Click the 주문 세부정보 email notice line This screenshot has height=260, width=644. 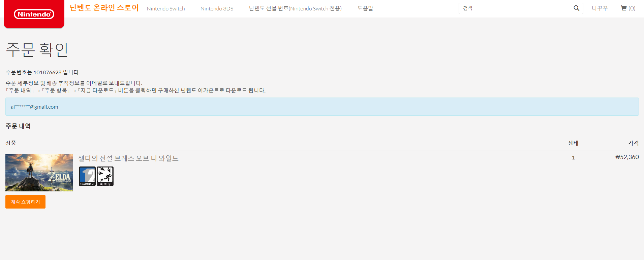(74, 83)
